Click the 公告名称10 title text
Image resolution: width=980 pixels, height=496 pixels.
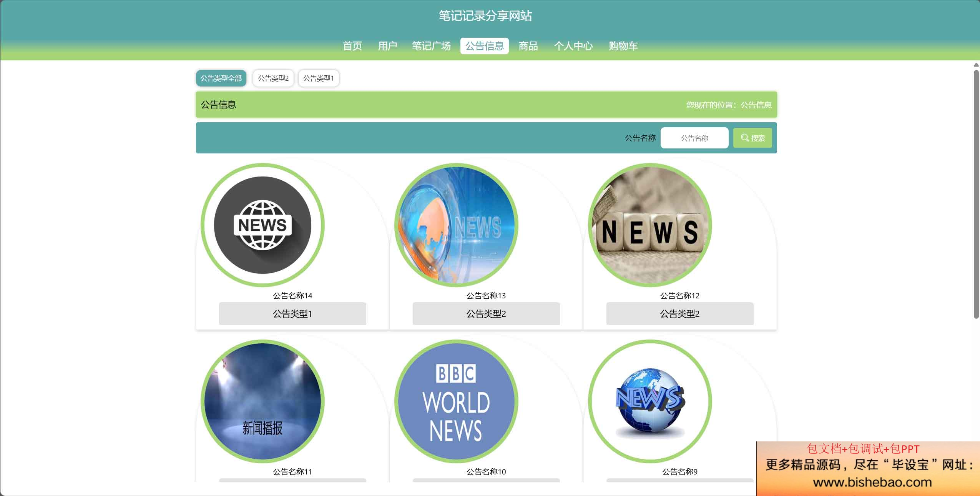point(486,472)
